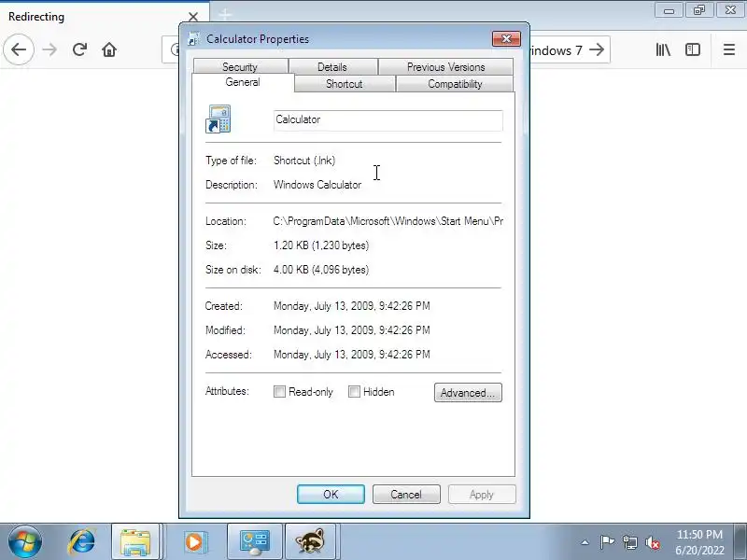Viewport: 747px width, 560px height.
Task: Restore down the browser window
Action: (x=698, y=10)
